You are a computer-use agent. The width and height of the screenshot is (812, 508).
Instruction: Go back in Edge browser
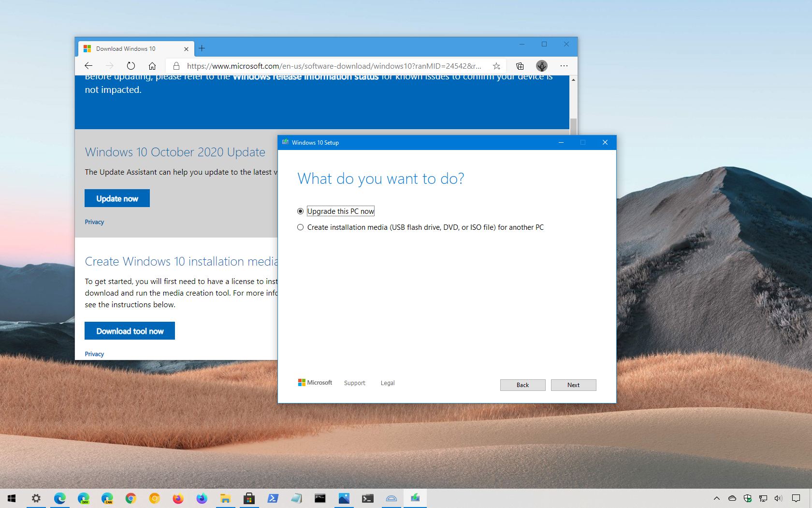tap(88, 66)
